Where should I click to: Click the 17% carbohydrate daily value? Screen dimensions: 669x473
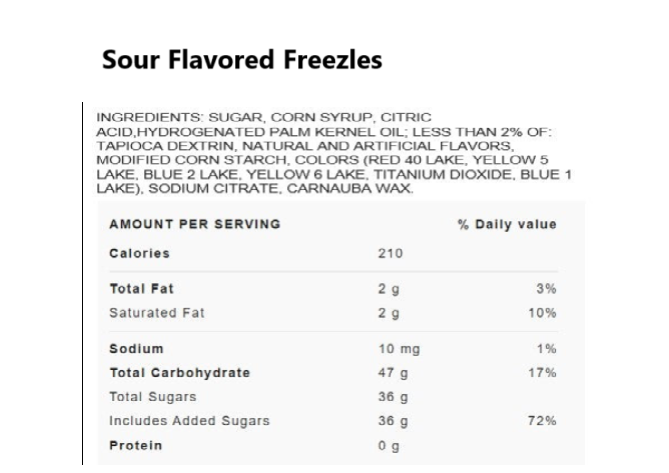542,373
